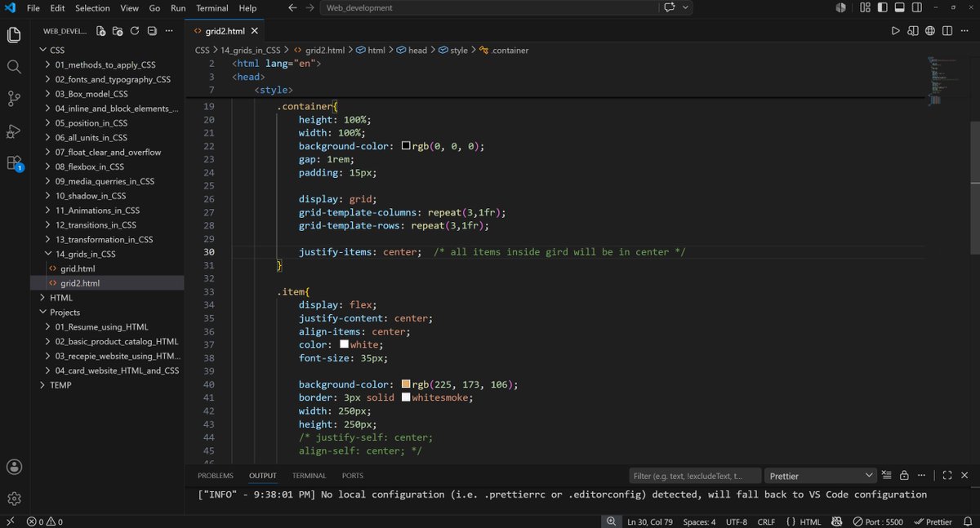
Task: Click the output Filter input field
Action: (694, 475)
